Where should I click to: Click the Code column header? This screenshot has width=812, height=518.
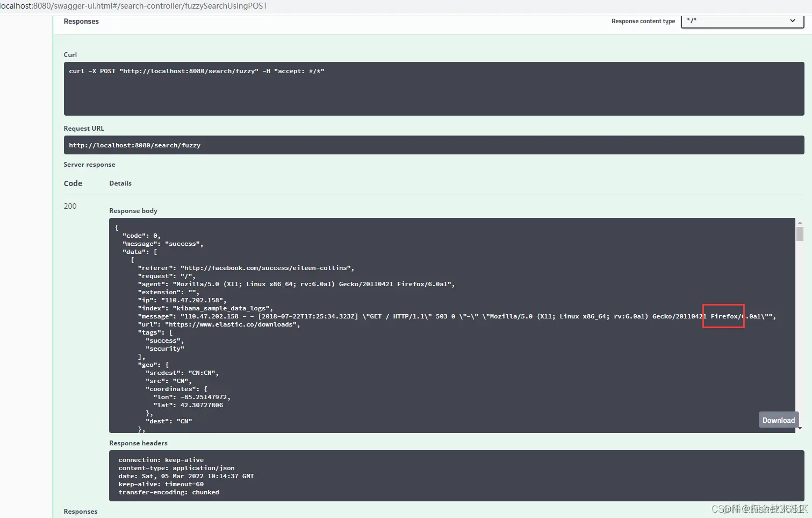73,183
